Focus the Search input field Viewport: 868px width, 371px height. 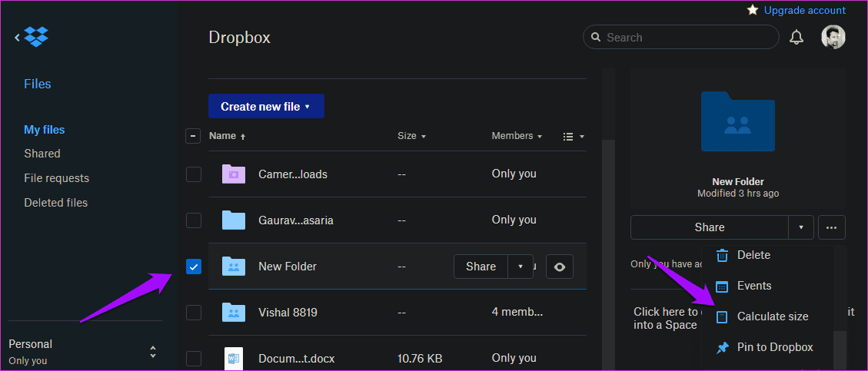pyautogui.click(x=681, y=38)
